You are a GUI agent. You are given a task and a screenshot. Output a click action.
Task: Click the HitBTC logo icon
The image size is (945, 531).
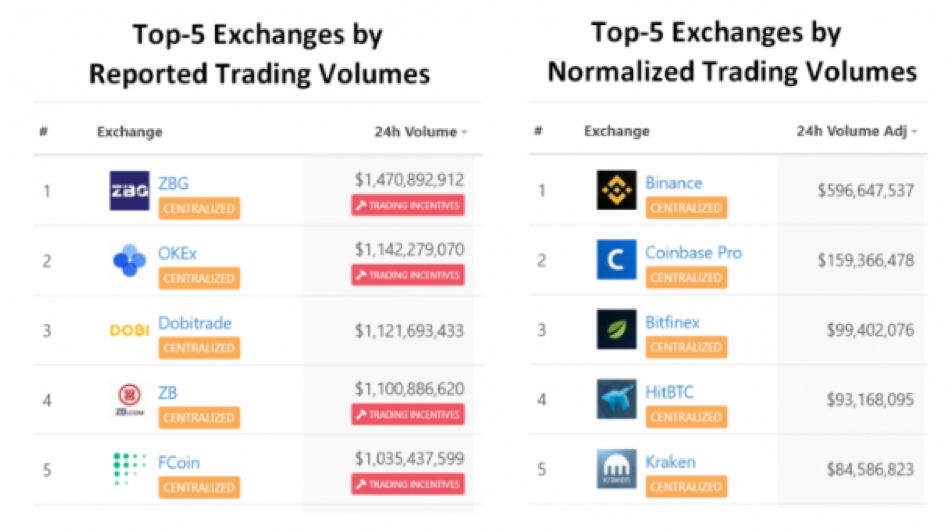(x=616, y=399)
